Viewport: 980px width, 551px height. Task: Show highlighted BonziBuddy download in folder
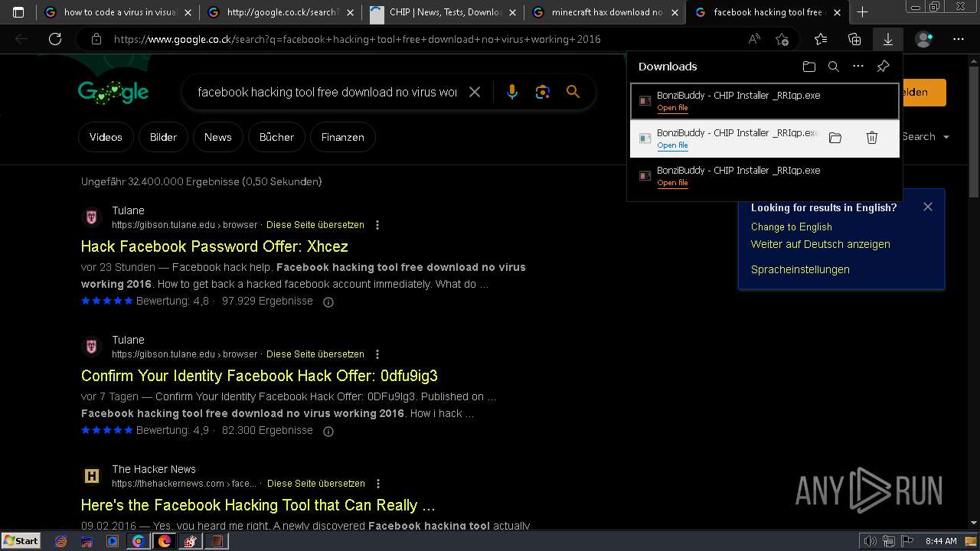(835, 138)
